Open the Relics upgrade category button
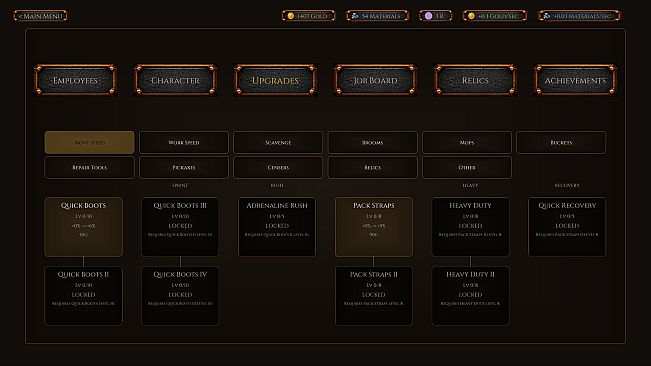651x366 pixels. click(x=372, y=167)
